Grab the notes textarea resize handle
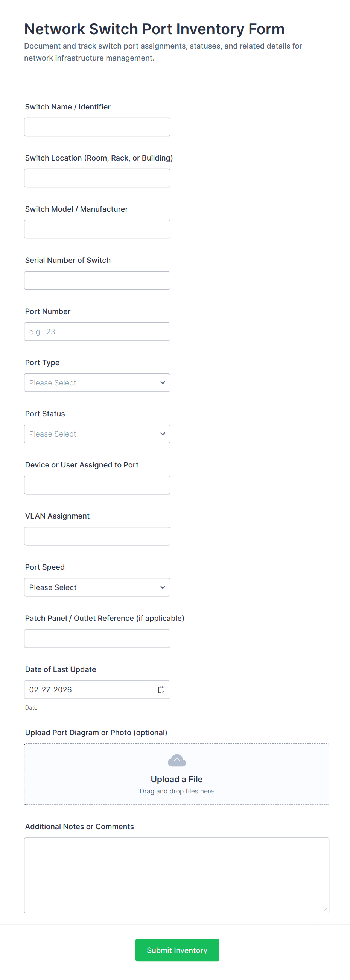 [x=325, y=909]
